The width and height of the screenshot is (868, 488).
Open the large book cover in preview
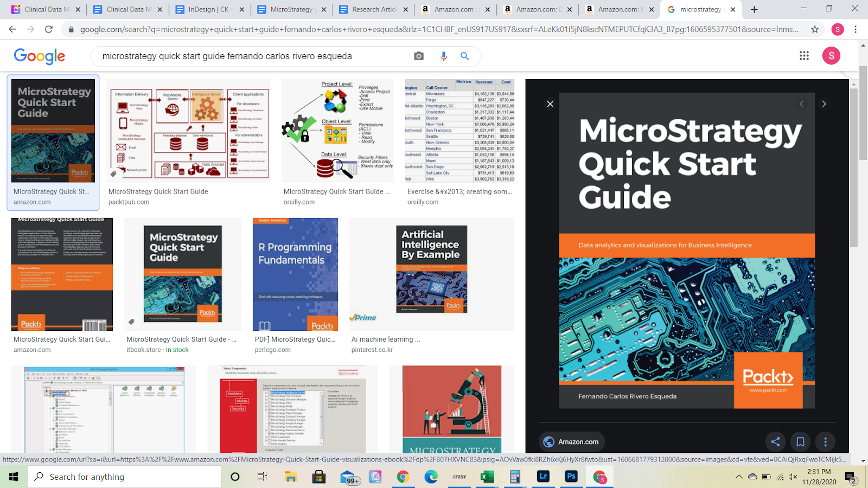(x=687, y=251)
